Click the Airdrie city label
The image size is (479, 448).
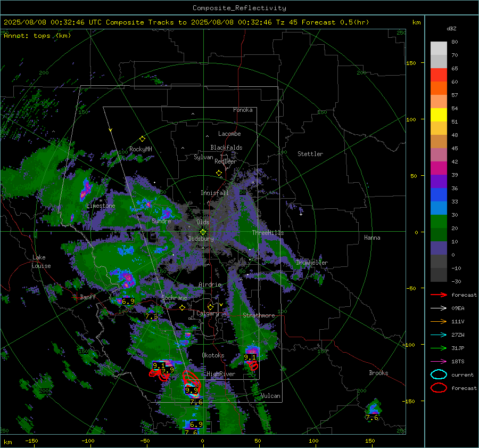click(x=210, y=284)
